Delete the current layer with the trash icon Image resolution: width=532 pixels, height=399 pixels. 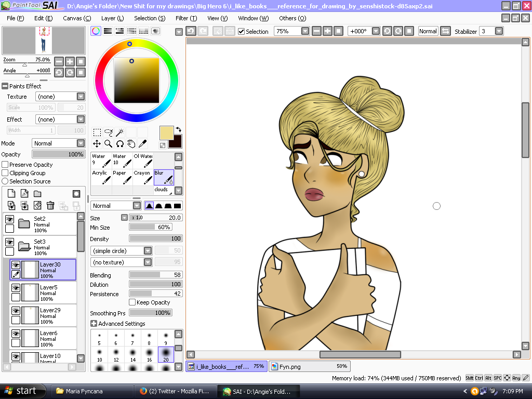(50, 205)
